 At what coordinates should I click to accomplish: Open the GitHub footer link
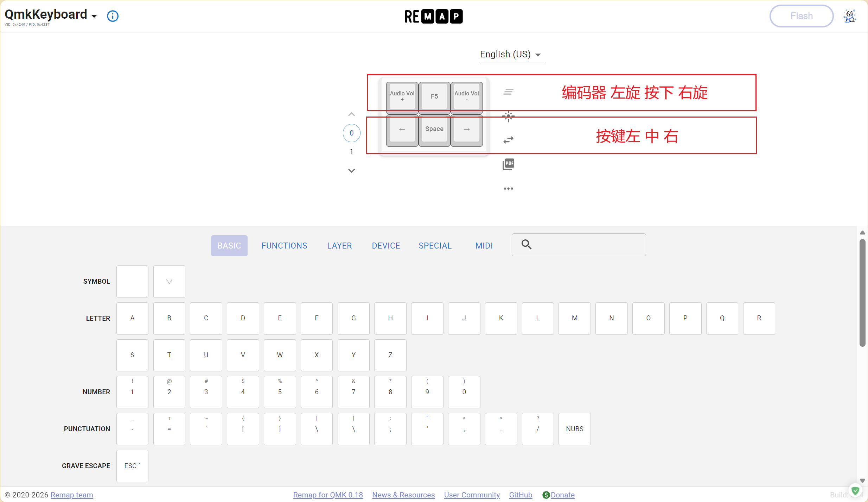point(520,495)
